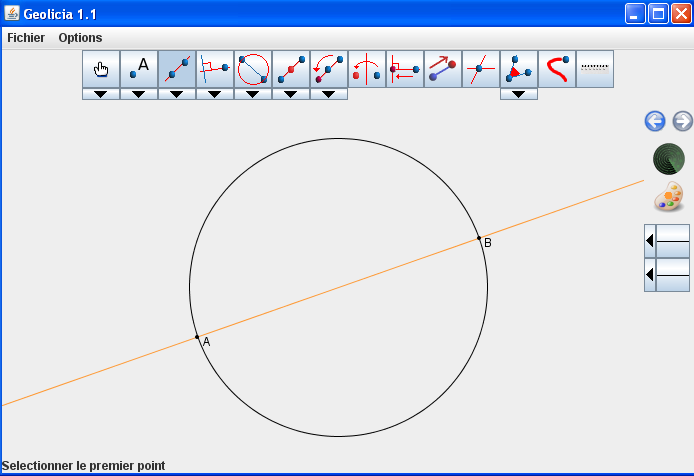Click the blue back arrow button
Screen dimensions: 694x476
click(x=655, y=121)
